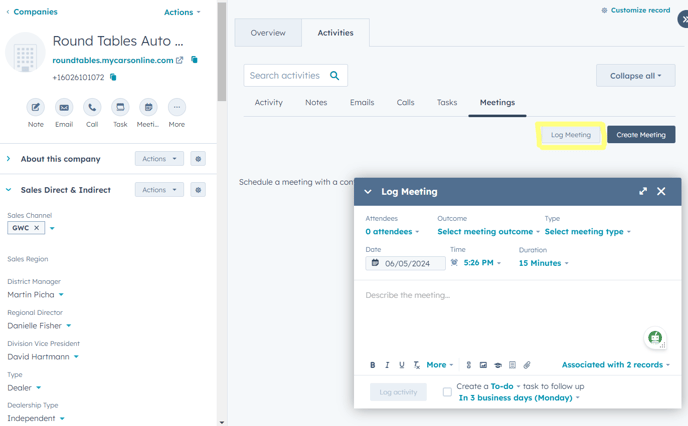Select the Emails activity tab
The image size is (688, 426).
362,102
